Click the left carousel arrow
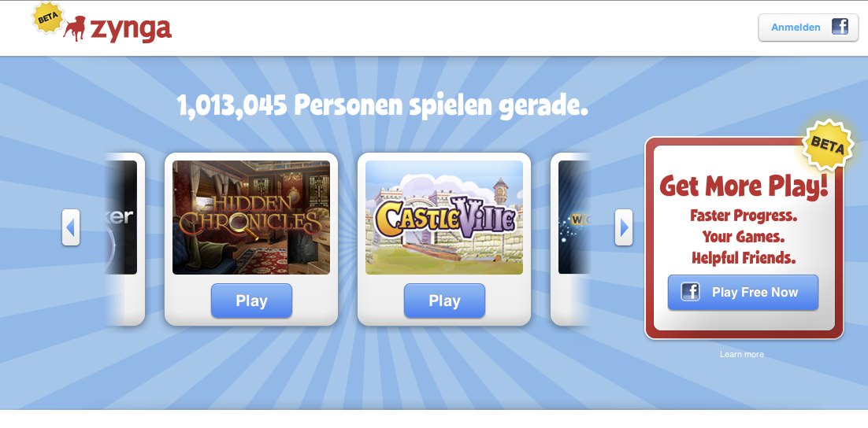Screen dimensions: 868x428 coord(71,227)
